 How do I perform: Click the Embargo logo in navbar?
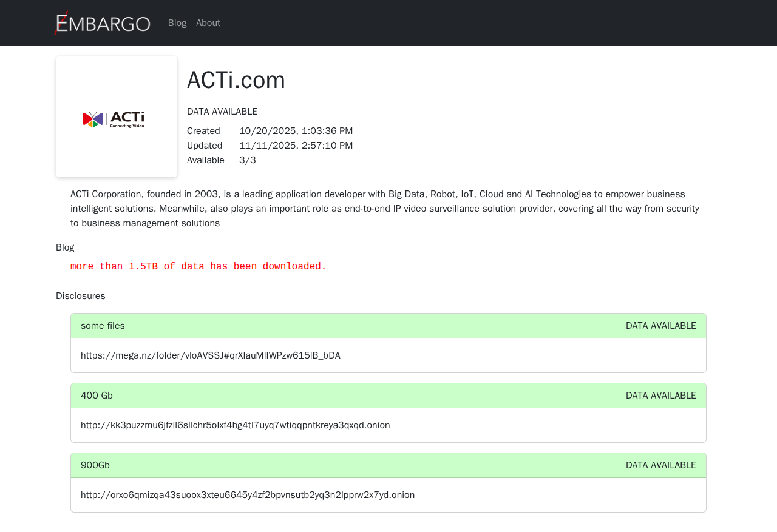102,23
